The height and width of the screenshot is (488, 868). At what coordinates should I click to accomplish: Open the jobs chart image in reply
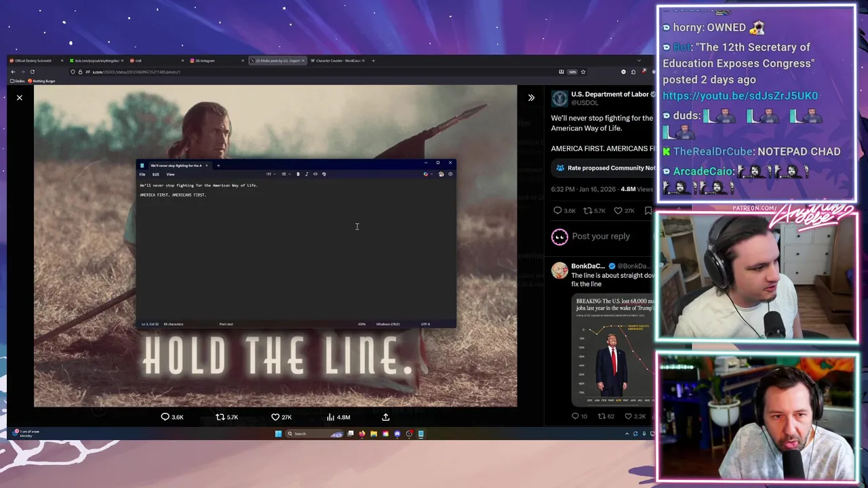pyautogui.click(x=614, y=349)
